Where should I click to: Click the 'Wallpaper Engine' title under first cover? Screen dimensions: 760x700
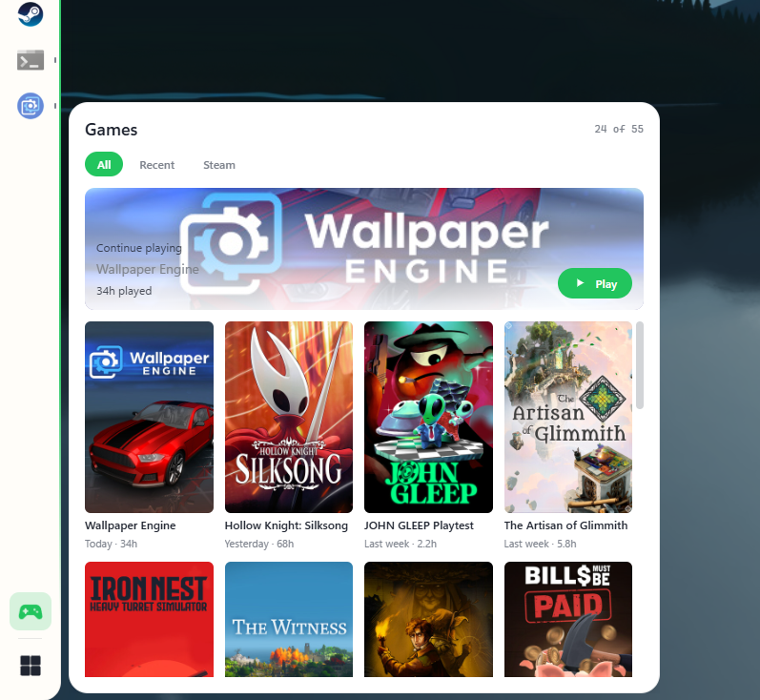coord(131,525)
